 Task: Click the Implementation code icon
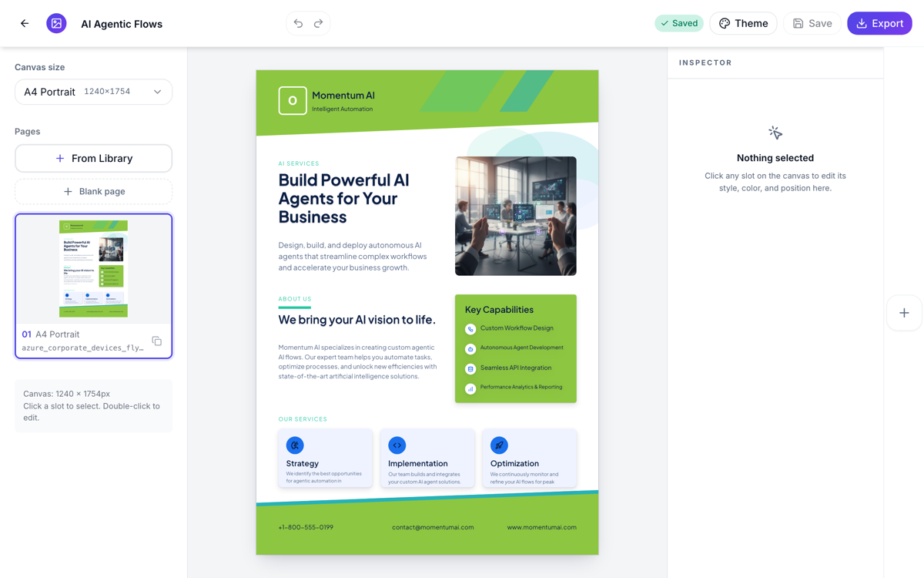[x=397, y=445]
